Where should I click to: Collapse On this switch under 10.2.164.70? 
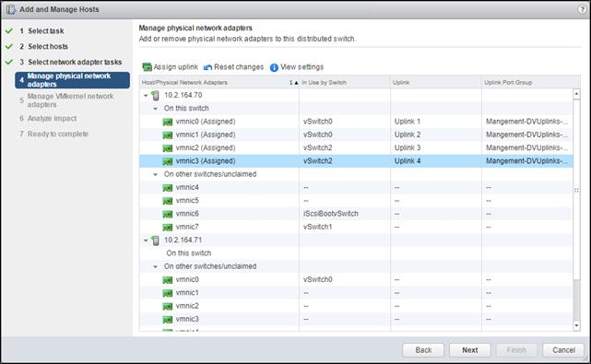pyautogui.click(x=155, y=109)
